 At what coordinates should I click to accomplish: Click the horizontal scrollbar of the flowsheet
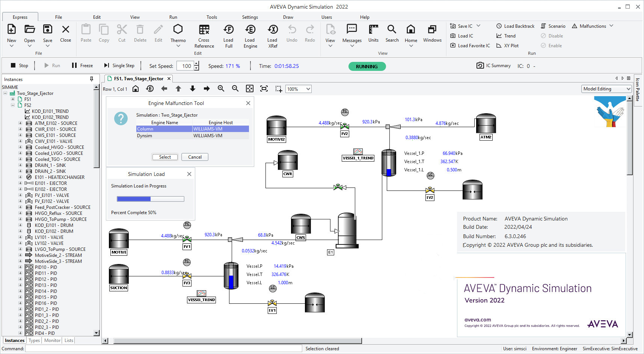(238, 341)
